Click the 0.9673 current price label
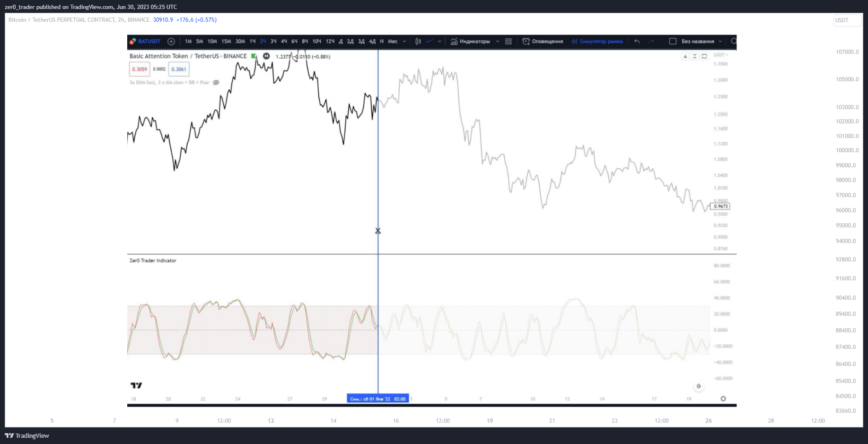This screenshot has height=444, width=868. coord(720,206)
